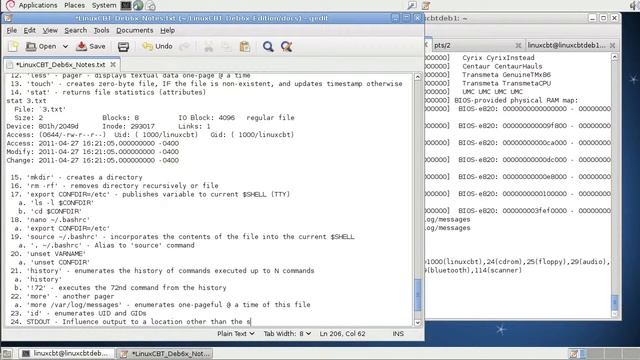Viewport: 640px width, 360px height.
Task: Open the System menu in top panel
Action: pos(104,5)
